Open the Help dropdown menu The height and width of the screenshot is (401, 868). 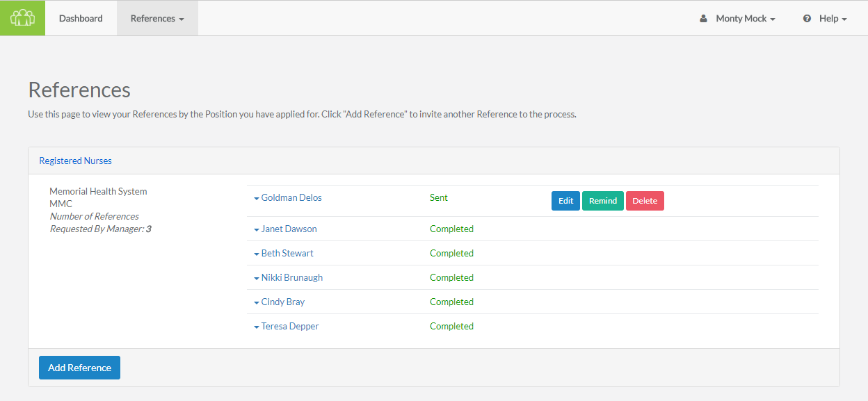831,19
